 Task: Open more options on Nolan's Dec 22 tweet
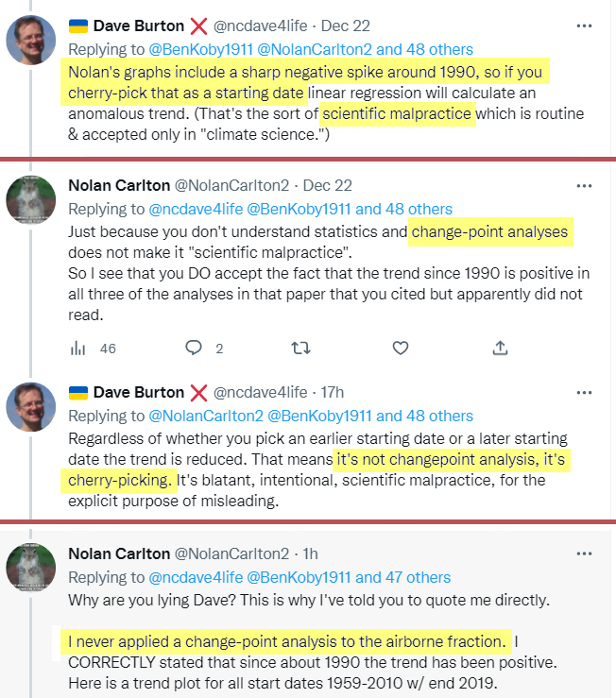pos(586,186)
